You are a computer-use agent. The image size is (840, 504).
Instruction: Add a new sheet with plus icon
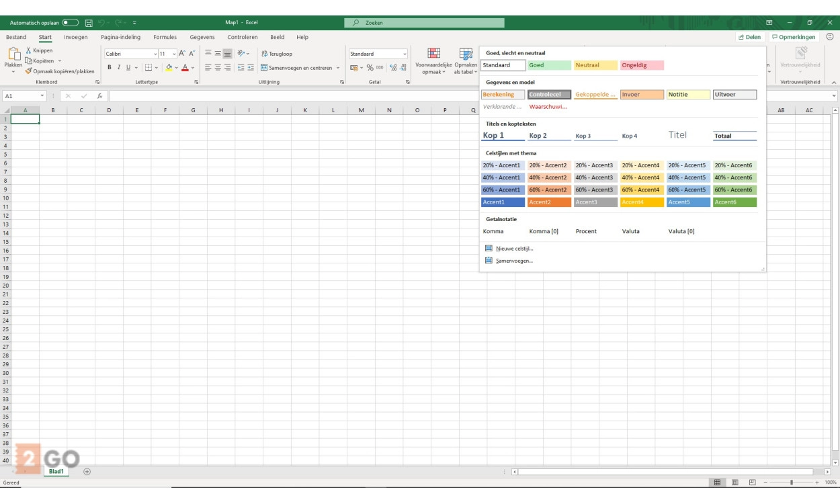[x=87, y=472]
